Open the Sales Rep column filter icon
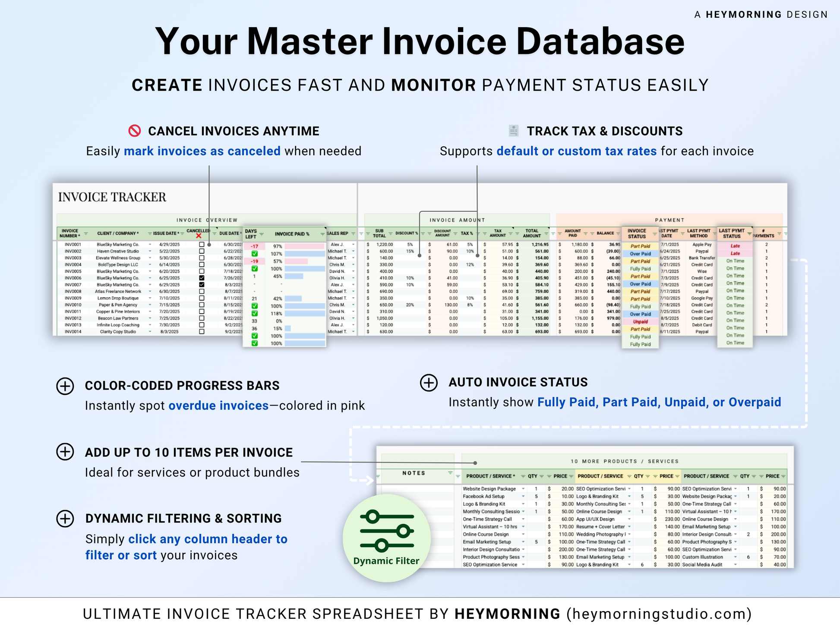Viewport: 840px width, 630px height. pyautogui.click(x=354, y=233)
